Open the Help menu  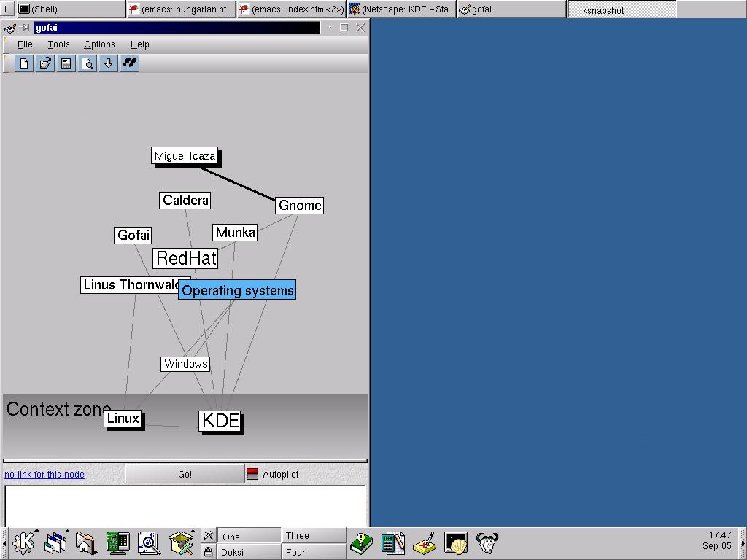tap(139, 44)
